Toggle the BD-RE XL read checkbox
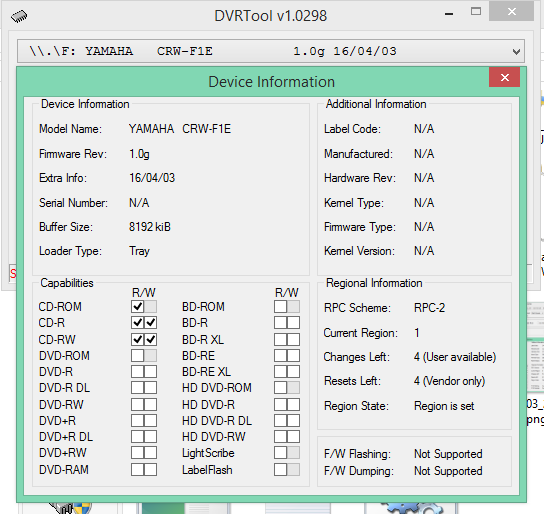This screenshot has height=514, width=544. [281, 371]
